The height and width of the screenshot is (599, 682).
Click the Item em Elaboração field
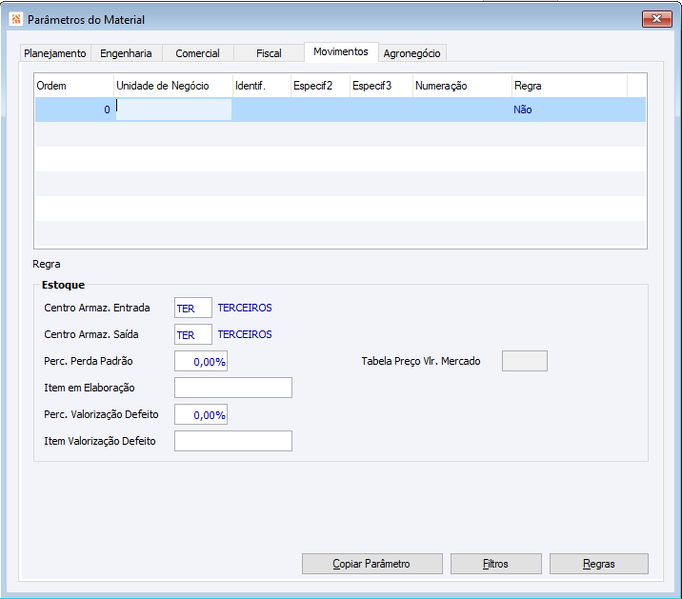click(233, 388)
